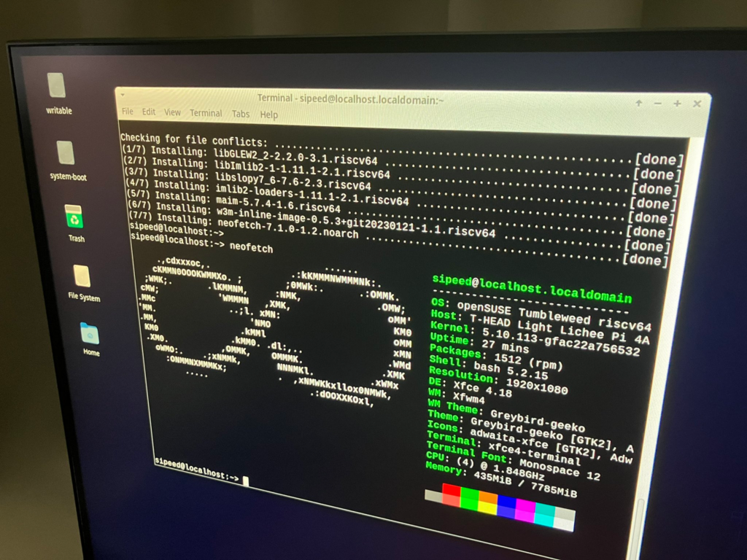The image size is (747, 560).
Task: Click the 'neofetch' command text
Action: (251, 247)
